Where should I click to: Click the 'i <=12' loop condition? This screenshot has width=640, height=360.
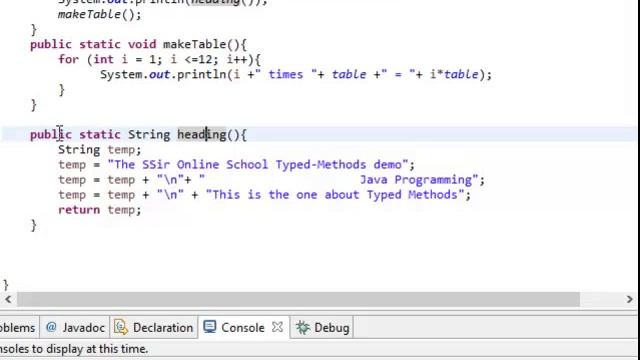point(191,59)
